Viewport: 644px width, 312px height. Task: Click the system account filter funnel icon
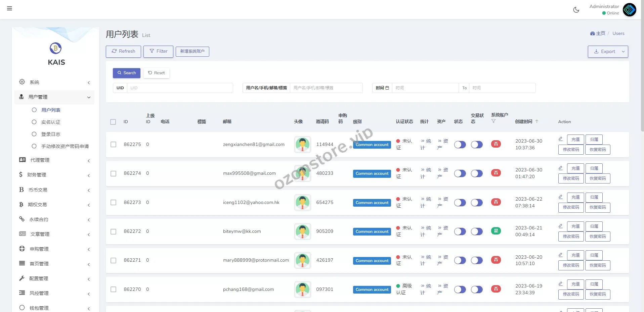point(493,121)
